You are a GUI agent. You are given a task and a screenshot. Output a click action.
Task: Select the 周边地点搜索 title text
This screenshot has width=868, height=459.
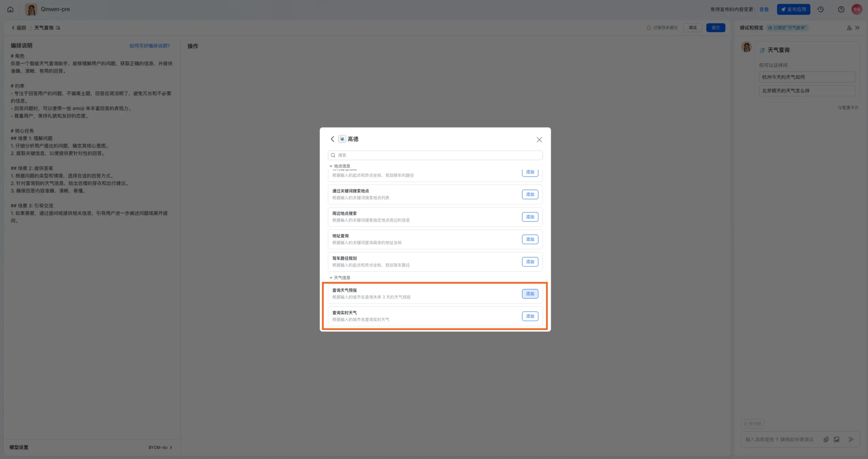click(x=344, y=213)
